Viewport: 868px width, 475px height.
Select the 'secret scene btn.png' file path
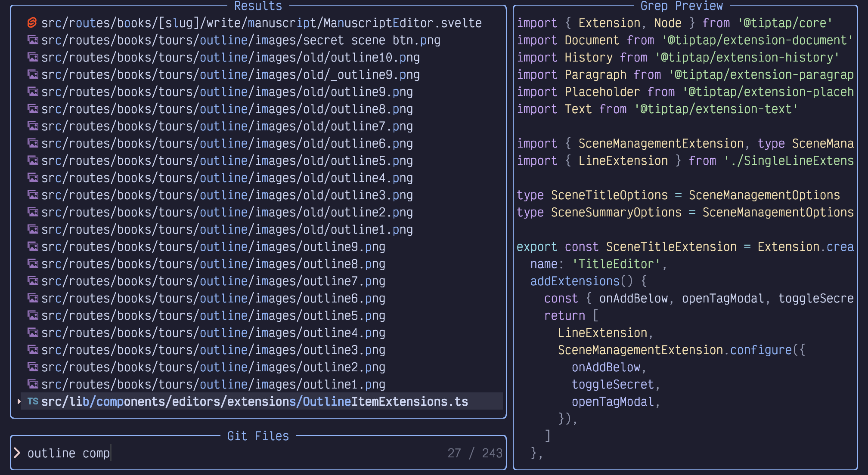coord(241,40)
